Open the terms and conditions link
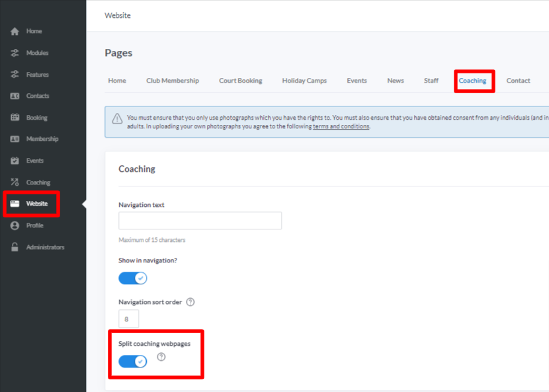 [341, 126]
